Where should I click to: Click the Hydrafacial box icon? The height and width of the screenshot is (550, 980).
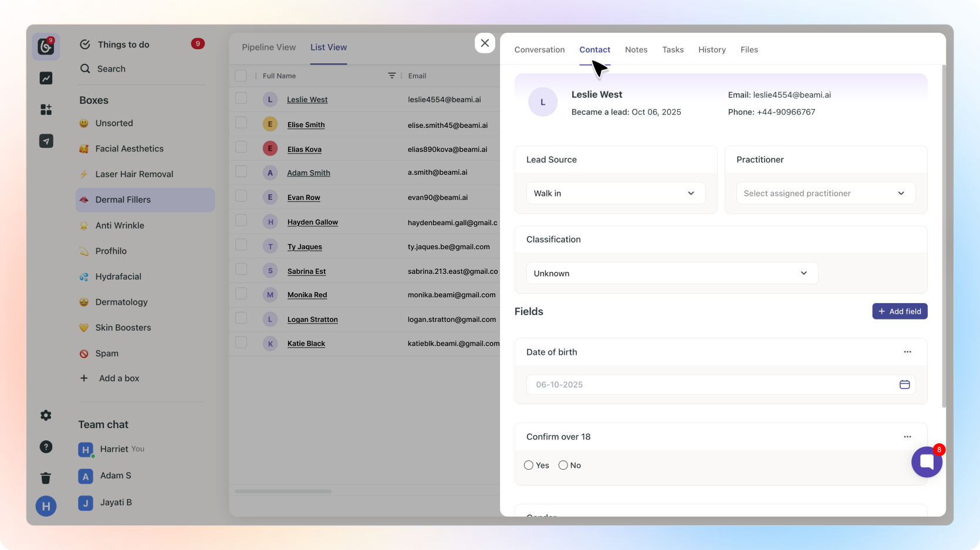(84, 277)
